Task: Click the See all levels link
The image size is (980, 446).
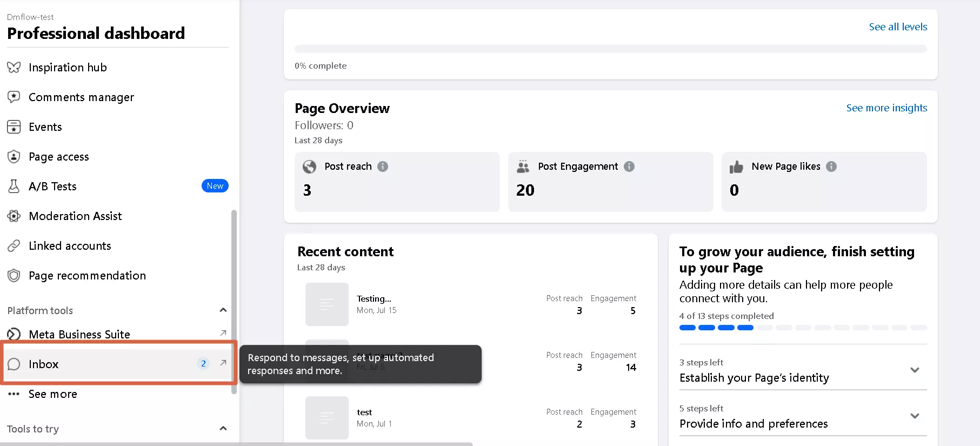Action: 898,27
